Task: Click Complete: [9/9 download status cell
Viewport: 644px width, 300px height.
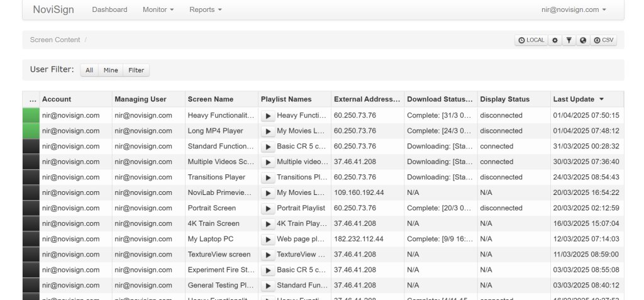Action: pos(441,239)
